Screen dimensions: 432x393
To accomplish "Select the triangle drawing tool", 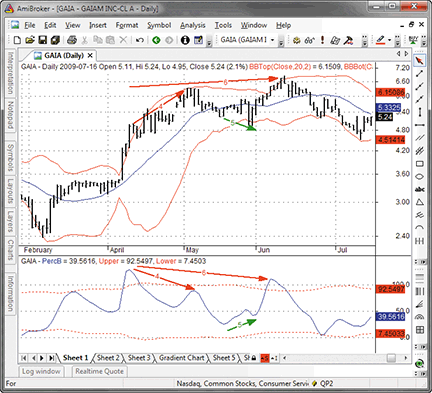I will click(420, 202).
